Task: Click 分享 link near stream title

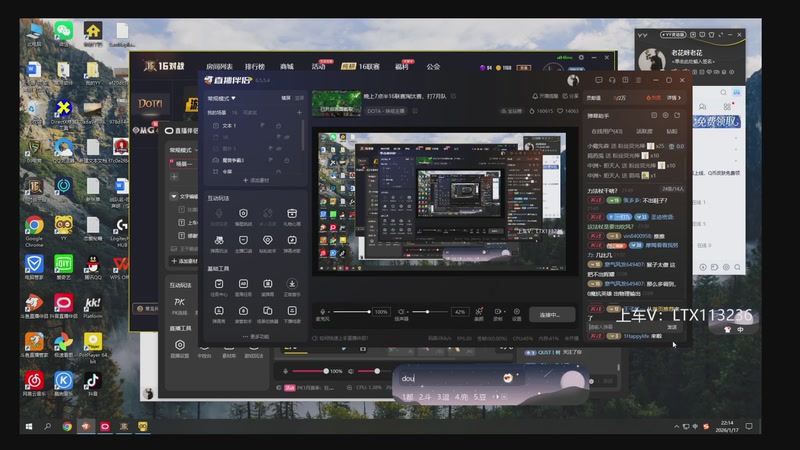Action: coord(570,96)
